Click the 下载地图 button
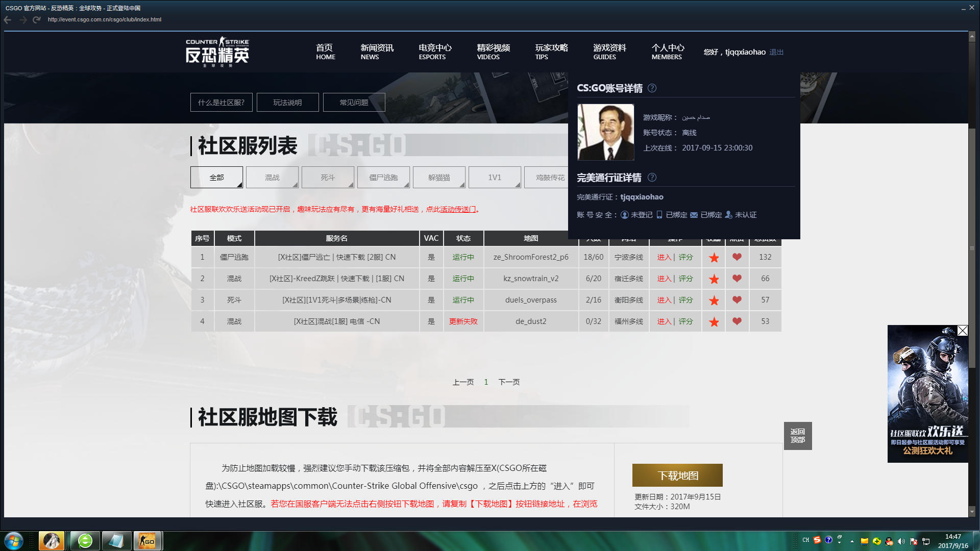The image size is (980, 551). pyautogui.click(x=677, y=475)
